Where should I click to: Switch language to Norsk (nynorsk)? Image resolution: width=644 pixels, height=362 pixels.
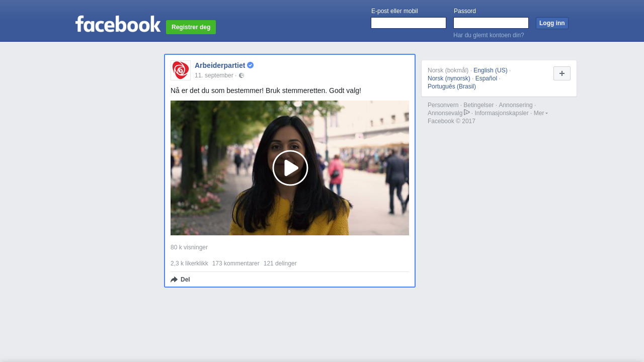[449, 78]
